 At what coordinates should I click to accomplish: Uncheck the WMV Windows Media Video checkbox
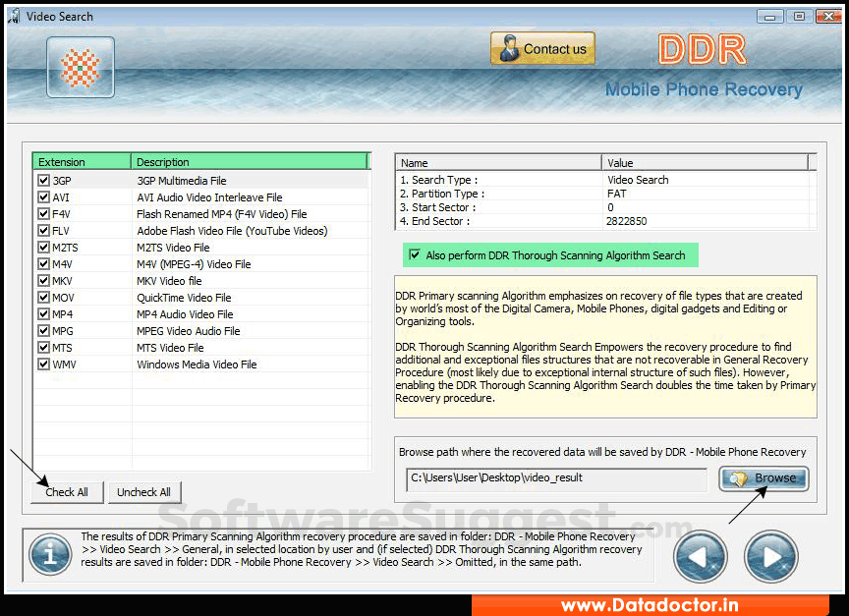43,364
